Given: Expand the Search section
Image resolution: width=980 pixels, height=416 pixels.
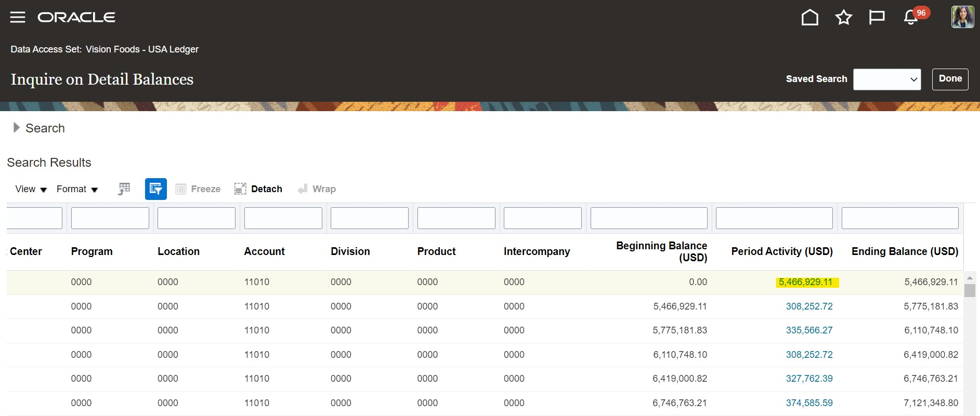Looking at the screenshot, I should 17,128.
